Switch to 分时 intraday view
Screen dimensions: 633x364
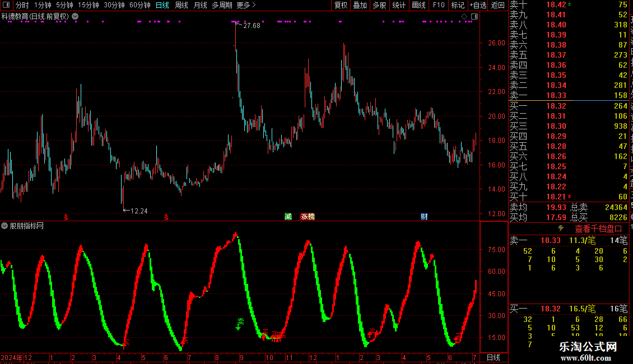click(x=22, y=5)
